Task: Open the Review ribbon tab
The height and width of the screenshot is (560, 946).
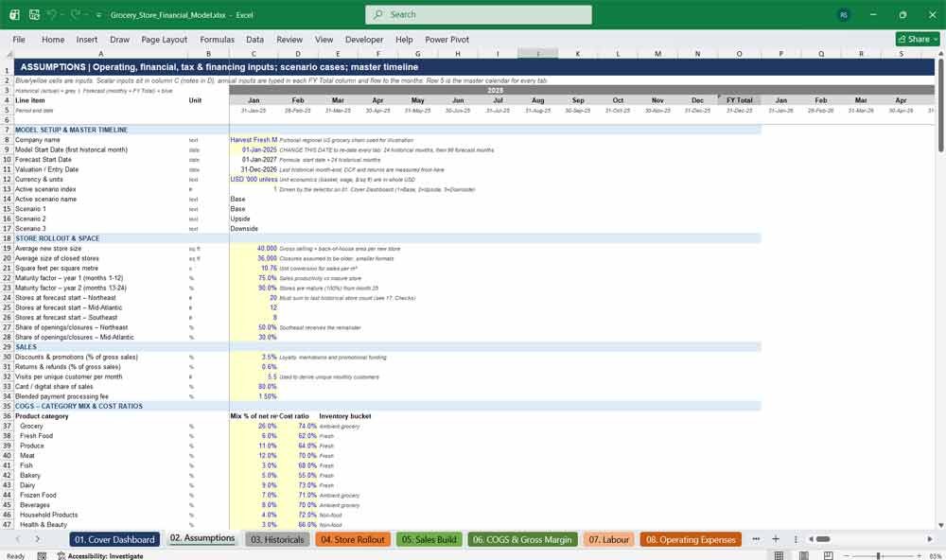Action: (289, 39)
